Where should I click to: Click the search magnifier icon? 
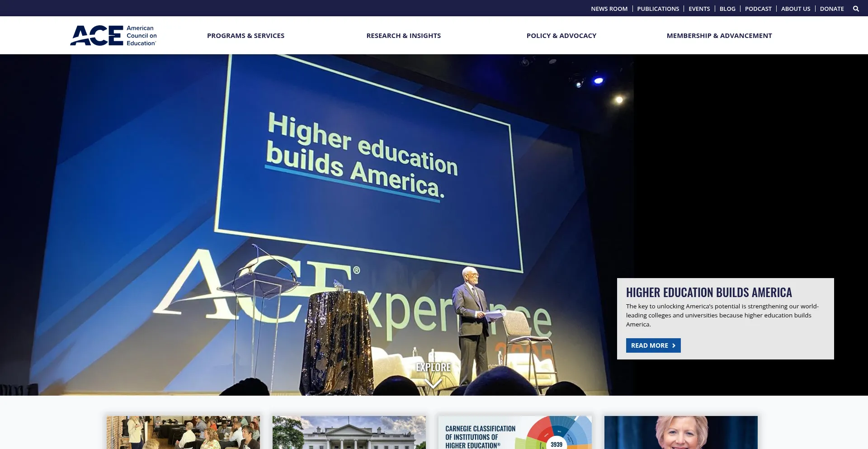[x=856, y=9]
